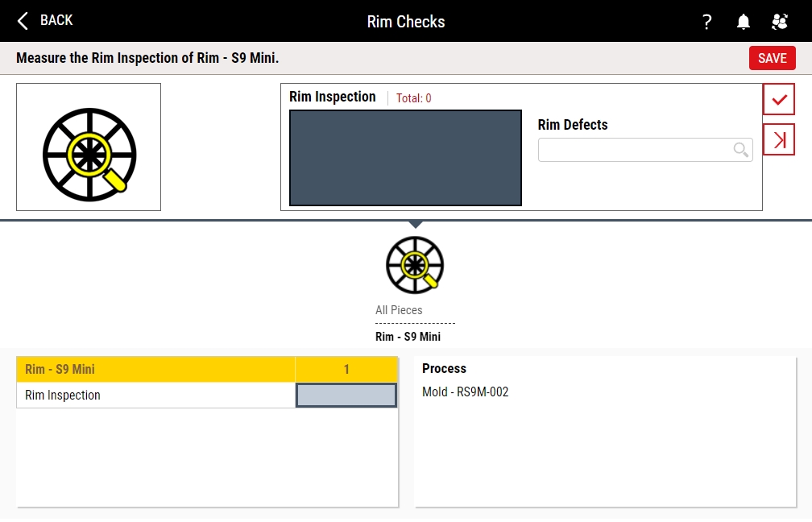The image size is (812, 522).
Task: Select the All Pieces breadcrumb label
Action: pos(399,310)
